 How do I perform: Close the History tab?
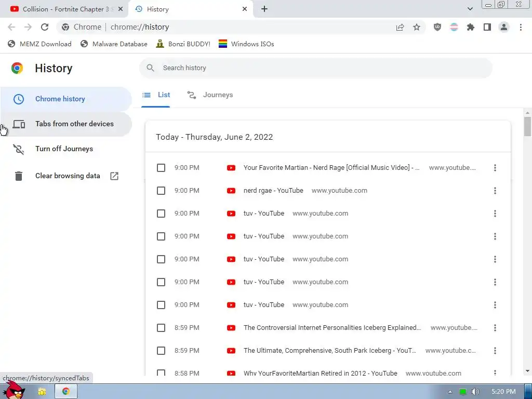(x=245, y=9)
